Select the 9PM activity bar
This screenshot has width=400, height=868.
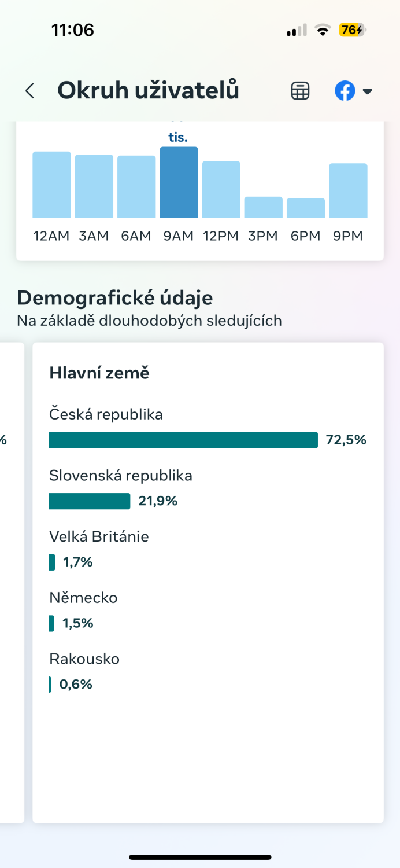point(348,190)
